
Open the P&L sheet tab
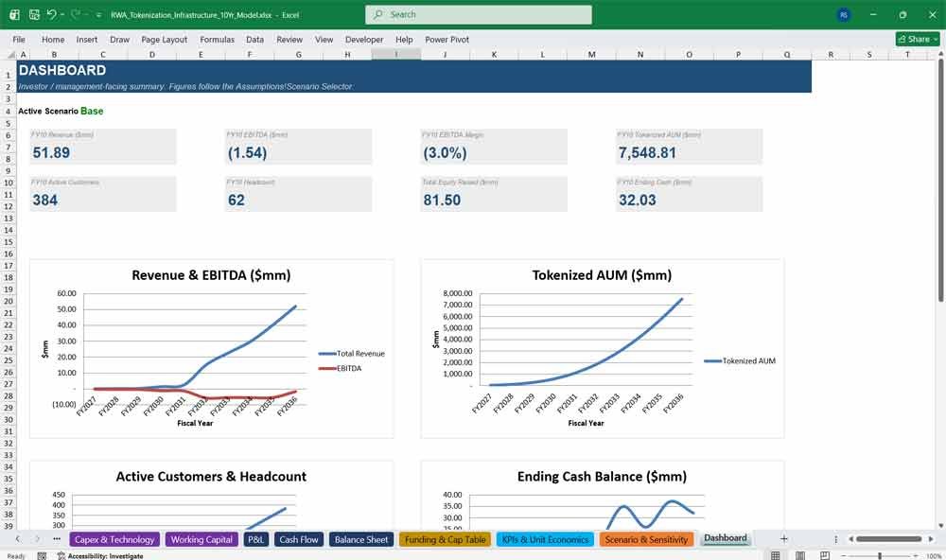coord(255,539)
